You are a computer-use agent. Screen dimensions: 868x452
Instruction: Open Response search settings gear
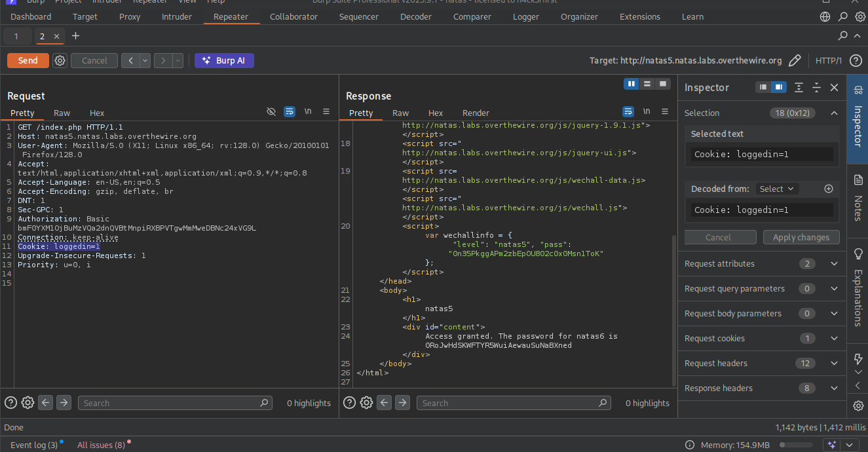[x=366, y=403]
